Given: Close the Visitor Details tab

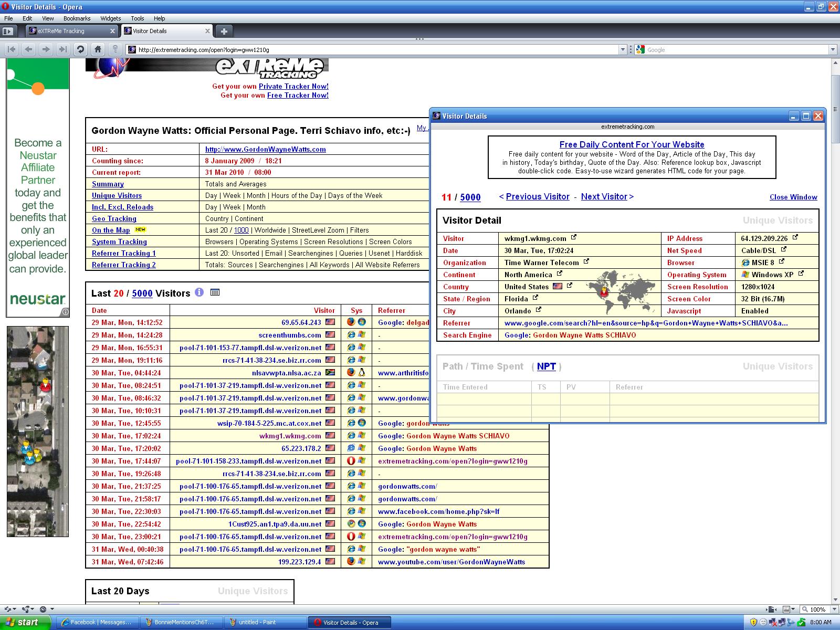Looking at the screenshot, I should point(207,31).
